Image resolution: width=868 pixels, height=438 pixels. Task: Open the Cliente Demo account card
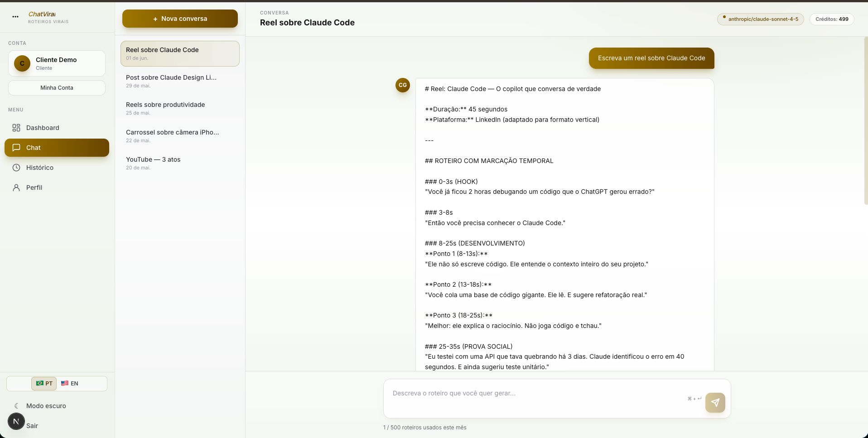[57, 63]
